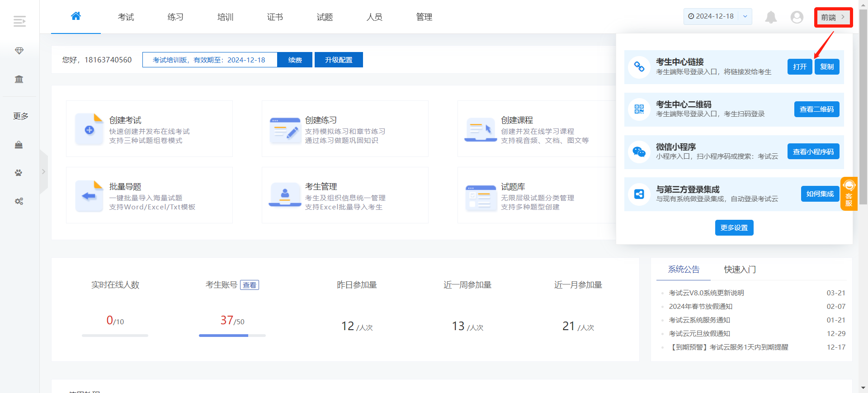868x393 pixels.
Task: Click the 更多设置 button
Action: (x=734, y=227)
